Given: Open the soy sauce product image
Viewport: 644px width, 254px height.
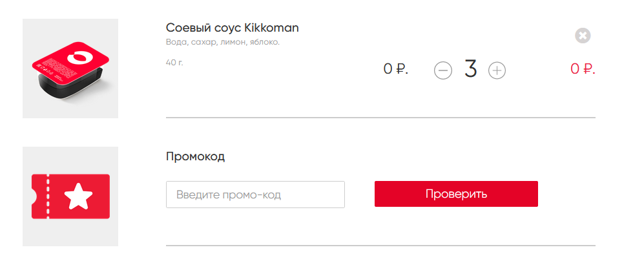Looking at the screenshot, I should point(70,69).
